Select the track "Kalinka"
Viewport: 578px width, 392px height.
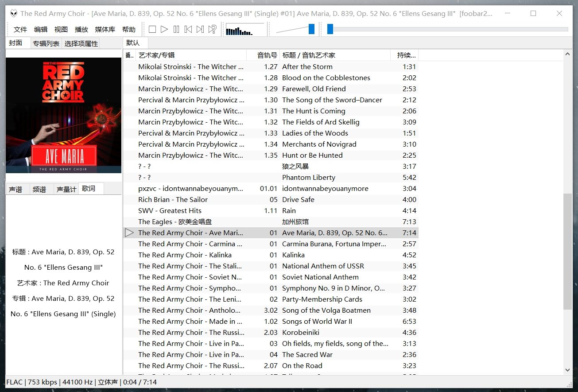tap(271, 255)
